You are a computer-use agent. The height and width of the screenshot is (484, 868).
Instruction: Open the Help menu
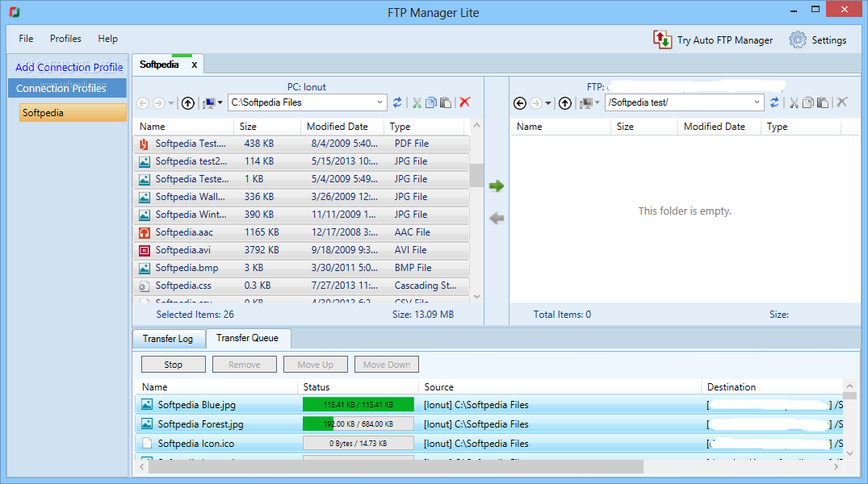[107, 39]
